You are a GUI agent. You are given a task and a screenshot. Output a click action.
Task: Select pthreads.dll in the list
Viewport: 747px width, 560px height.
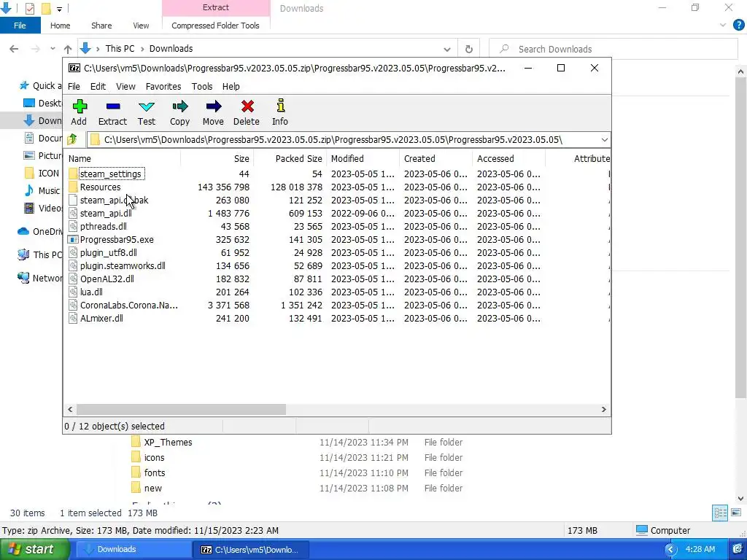coord(104,226)
